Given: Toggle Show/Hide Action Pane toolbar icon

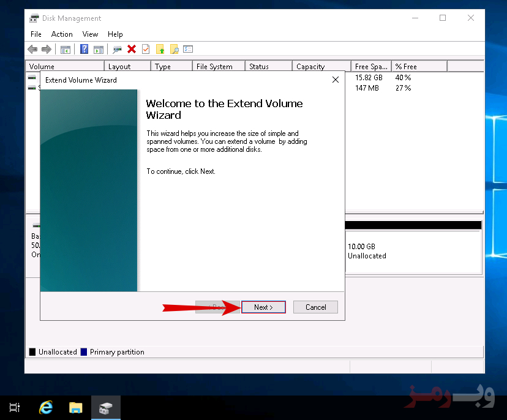Looking at the screenshot, I should pyautogui.click(x=99, y=50).
